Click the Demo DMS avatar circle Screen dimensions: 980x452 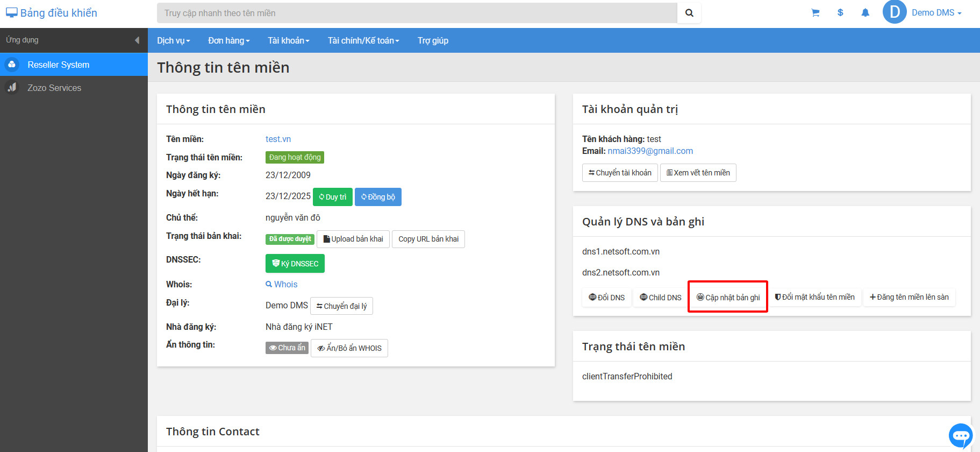pyautogui.click(x=895, y=12)
